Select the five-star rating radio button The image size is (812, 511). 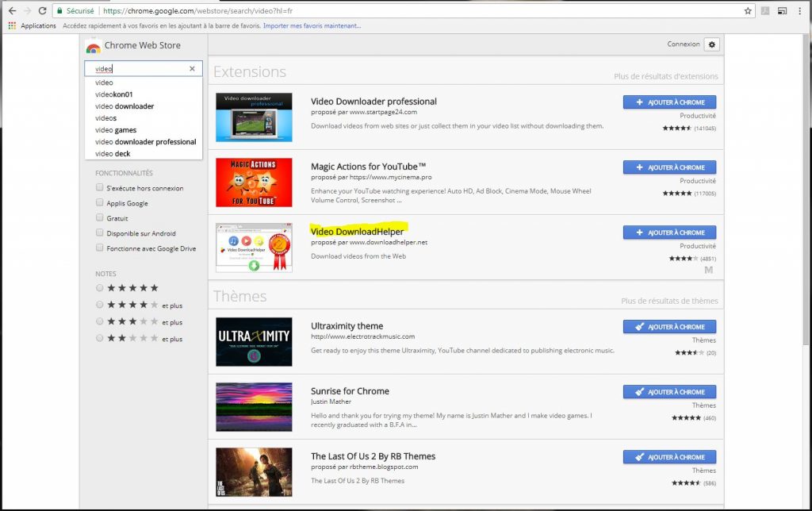100,288
